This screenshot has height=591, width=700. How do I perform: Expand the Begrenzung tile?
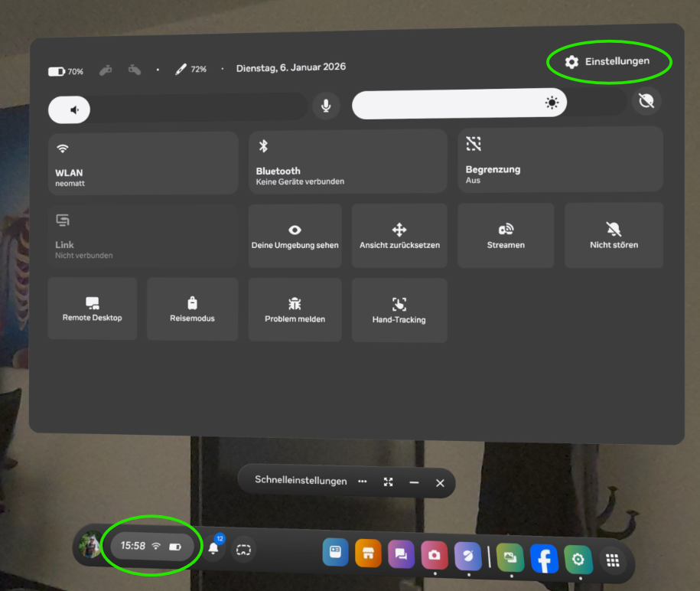click(560, 159)
